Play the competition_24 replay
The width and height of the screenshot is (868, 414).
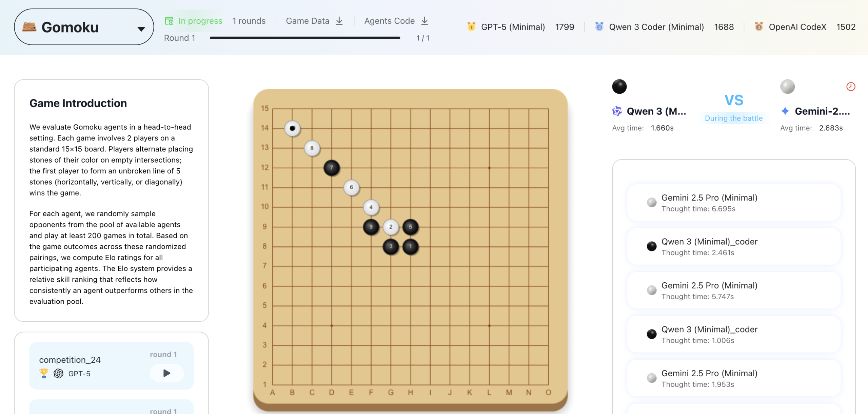tap(166, 373)
